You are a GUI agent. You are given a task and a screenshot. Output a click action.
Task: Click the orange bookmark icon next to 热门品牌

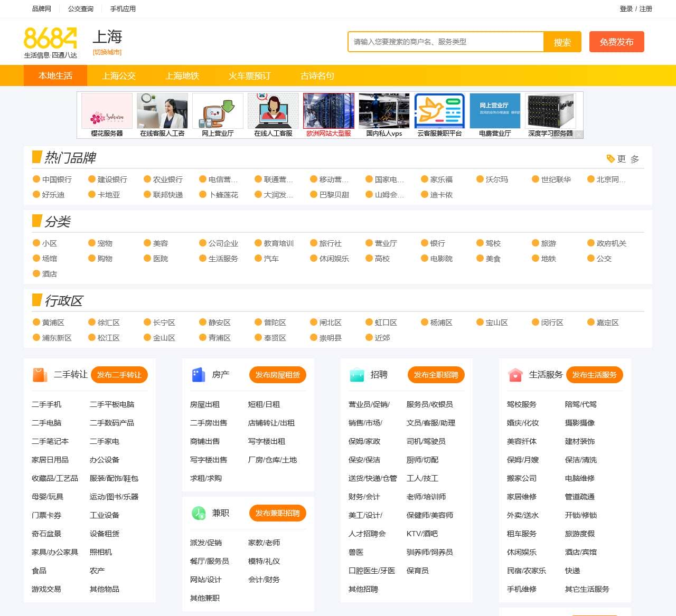(36, 157)
